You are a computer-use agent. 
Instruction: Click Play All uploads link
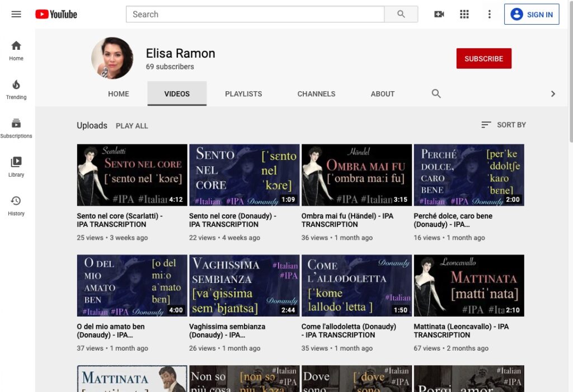(132, 126)
